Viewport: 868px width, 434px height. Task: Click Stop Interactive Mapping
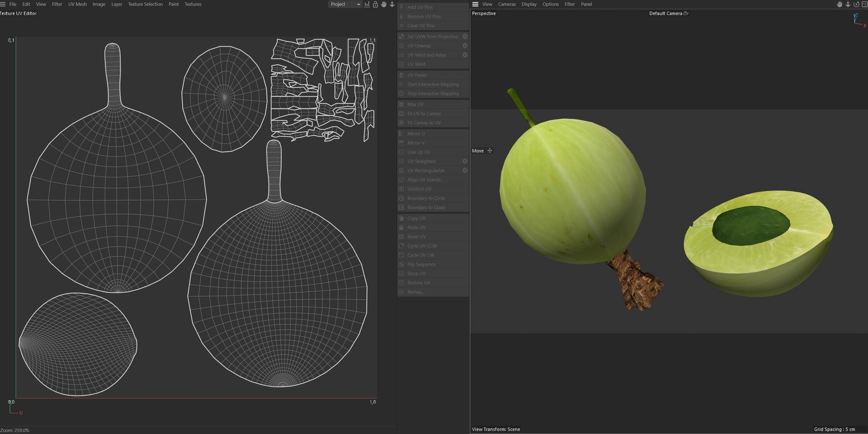pos(433,94)
